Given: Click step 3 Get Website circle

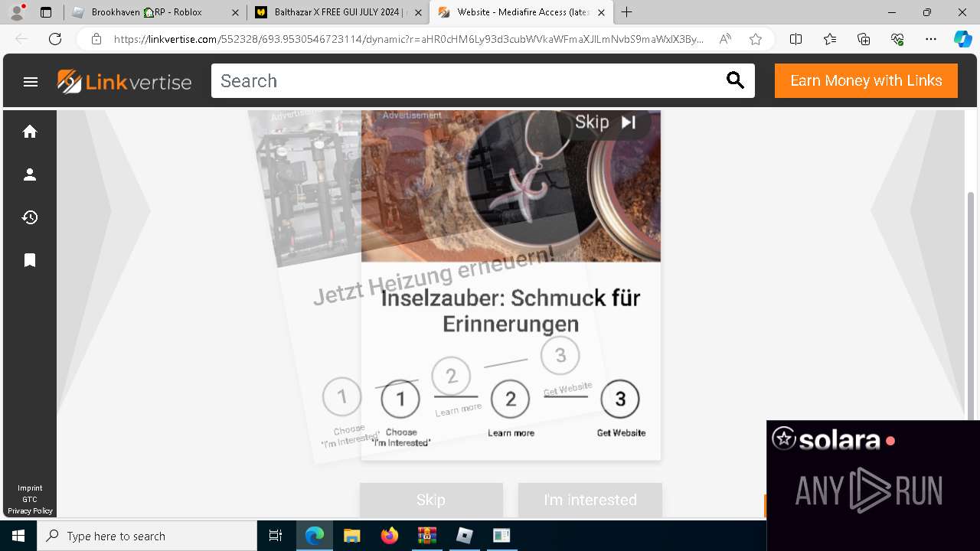Looking at the screenshot, I should pyautogui.click(x=620, y=399).
